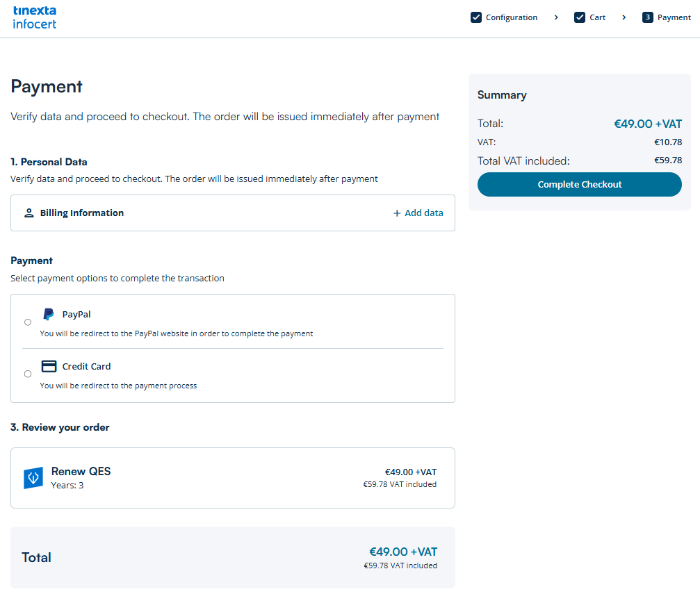
Task: Click chevron between Configuration and Cart
Action: (x=556, y=17)
